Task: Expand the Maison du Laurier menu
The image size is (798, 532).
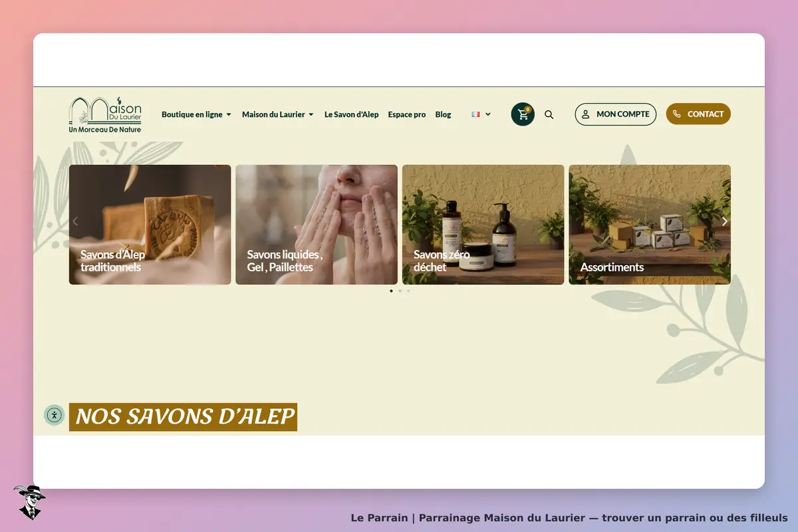Action: tap(277, 114)
